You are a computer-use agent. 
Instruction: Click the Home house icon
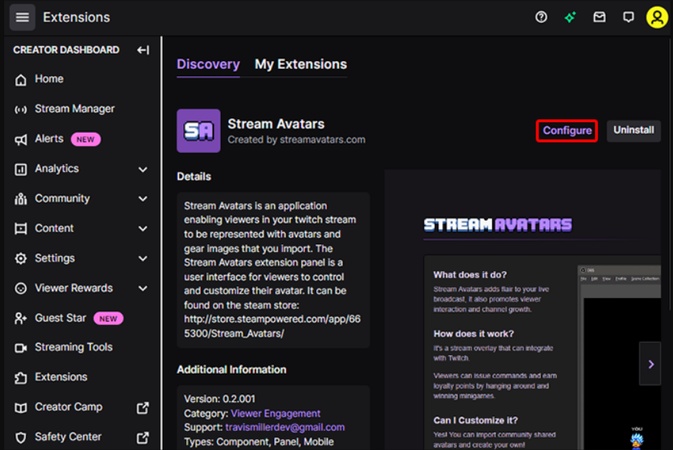tap(21, 80)
